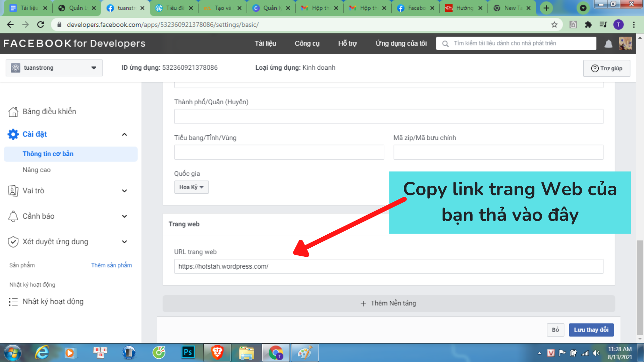Image resolution: width=644 pixels, height=362 pixels.
Task: Click the URL trang web input field
Action: point(388,266)
